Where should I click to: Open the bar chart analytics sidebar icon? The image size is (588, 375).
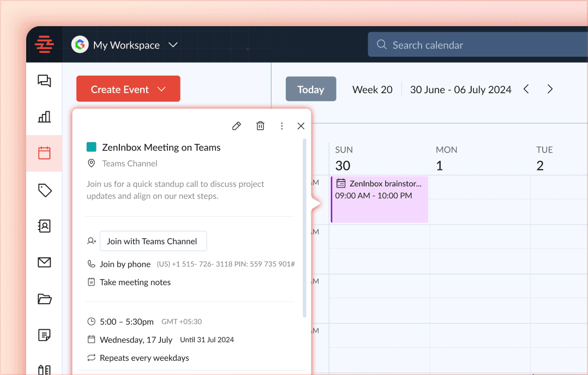[x=44, y=117]
